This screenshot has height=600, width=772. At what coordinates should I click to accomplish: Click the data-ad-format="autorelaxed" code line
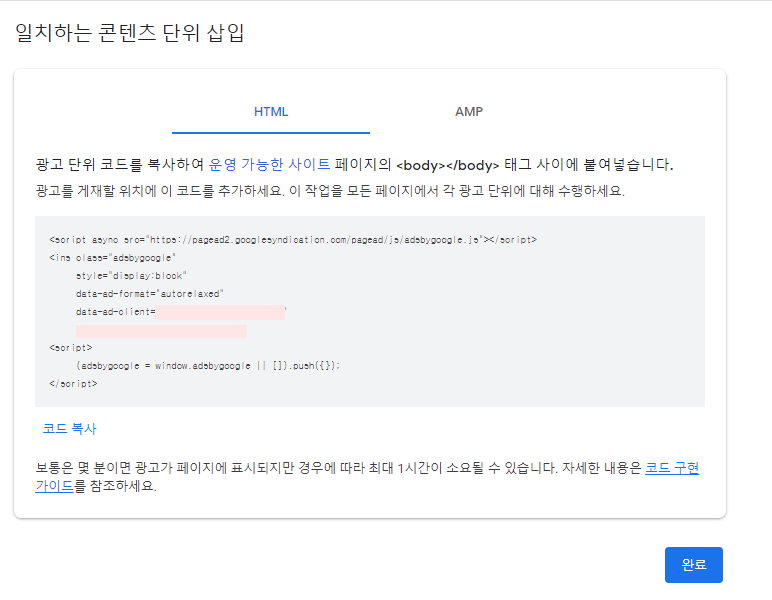coord(150,294)
